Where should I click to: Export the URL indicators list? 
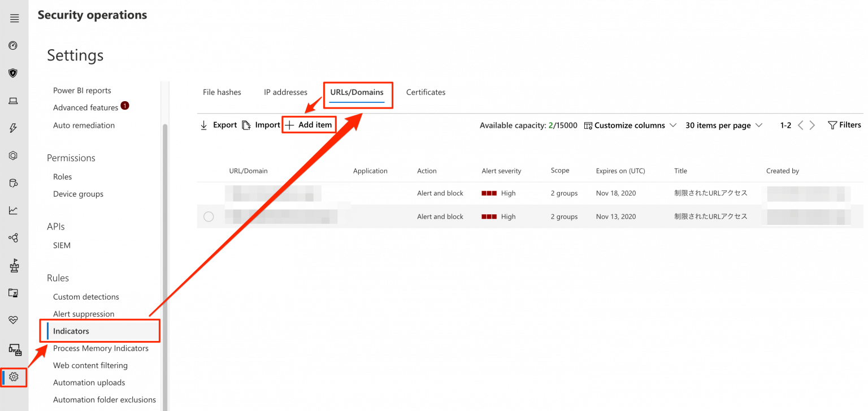(x=219, y=125)
